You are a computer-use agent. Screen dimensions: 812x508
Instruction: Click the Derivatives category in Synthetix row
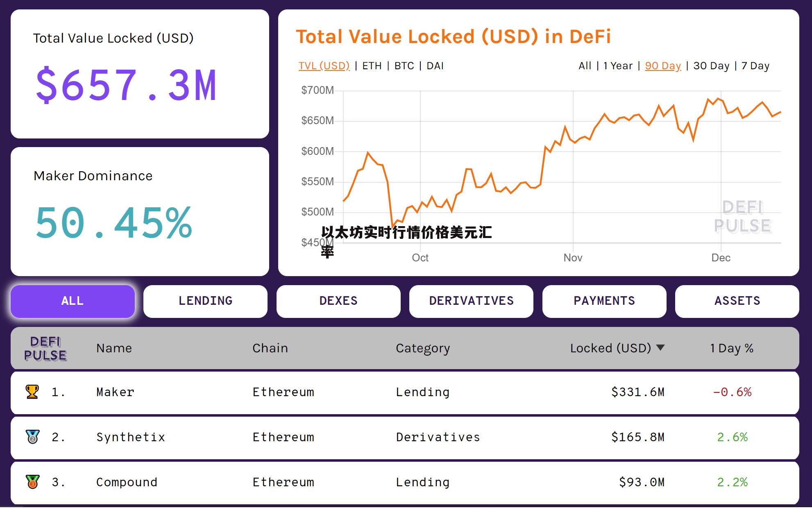tap(438, 437)
